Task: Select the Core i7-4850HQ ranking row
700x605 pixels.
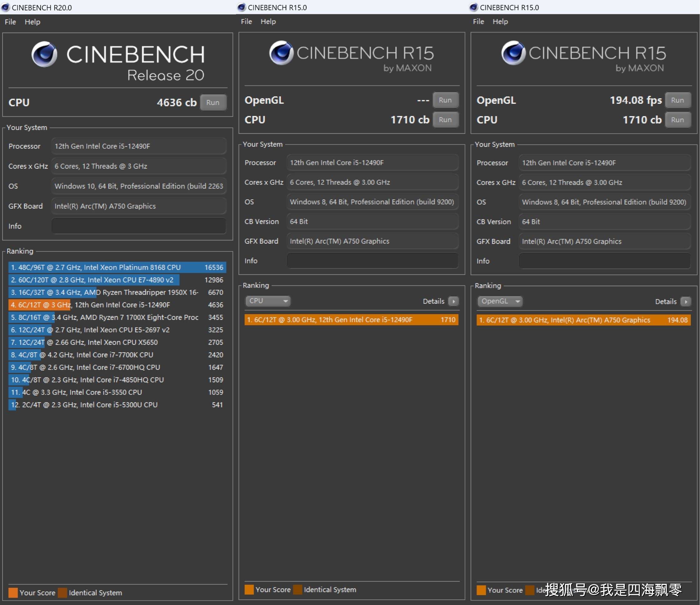Action: pyautogui.click(x=117, y=380)
